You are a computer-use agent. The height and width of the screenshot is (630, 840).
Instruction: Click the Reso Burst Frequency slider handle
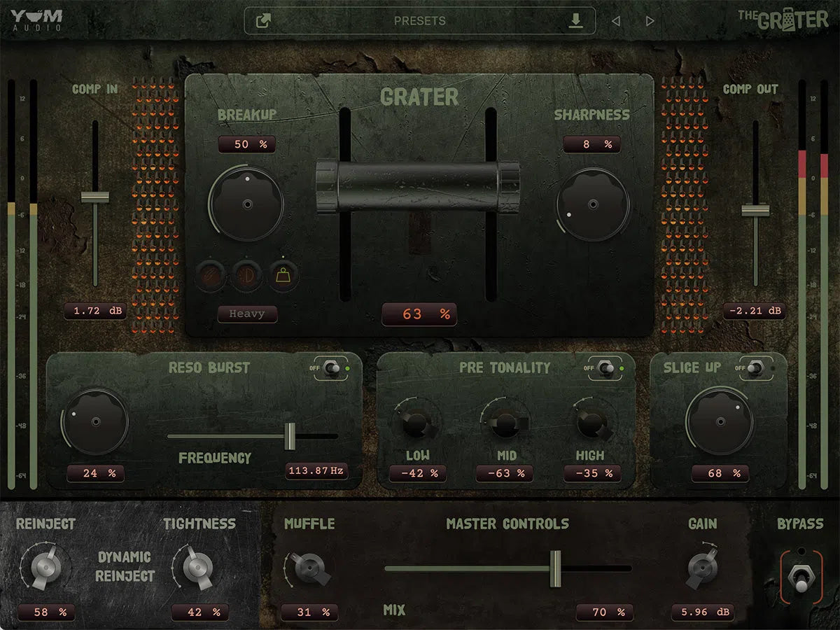click(x=291, y=436)
